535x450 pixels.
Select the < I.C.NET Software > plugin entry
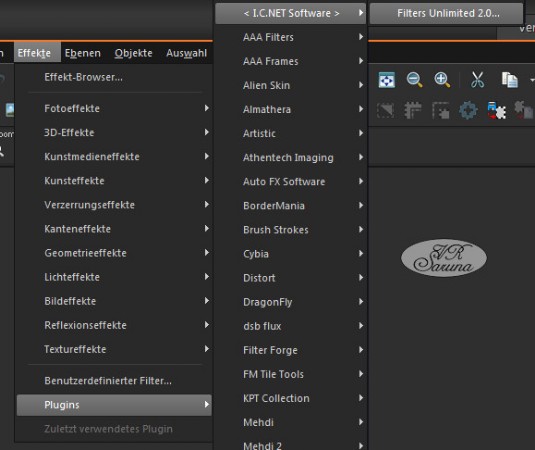291,13
